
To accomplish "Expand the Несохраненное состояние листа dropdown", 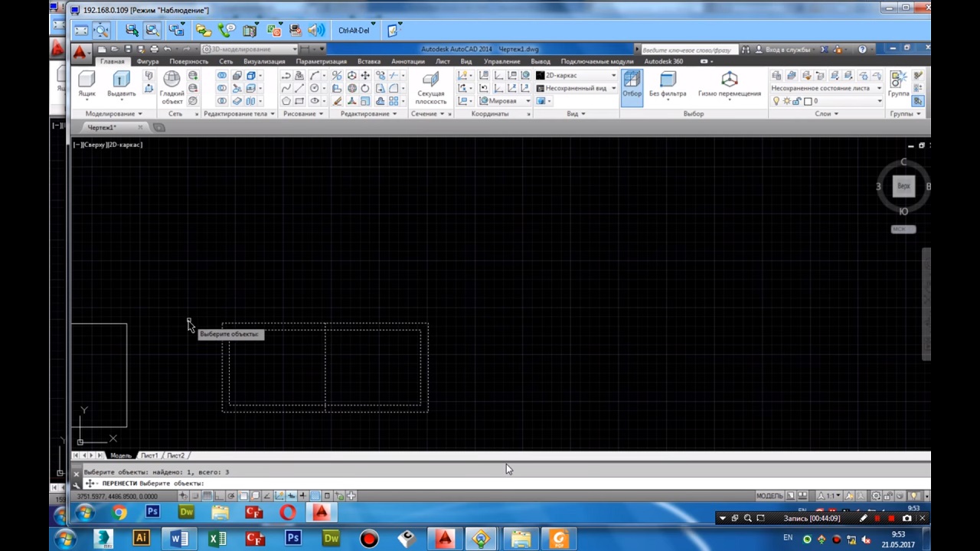I will 878,88.
